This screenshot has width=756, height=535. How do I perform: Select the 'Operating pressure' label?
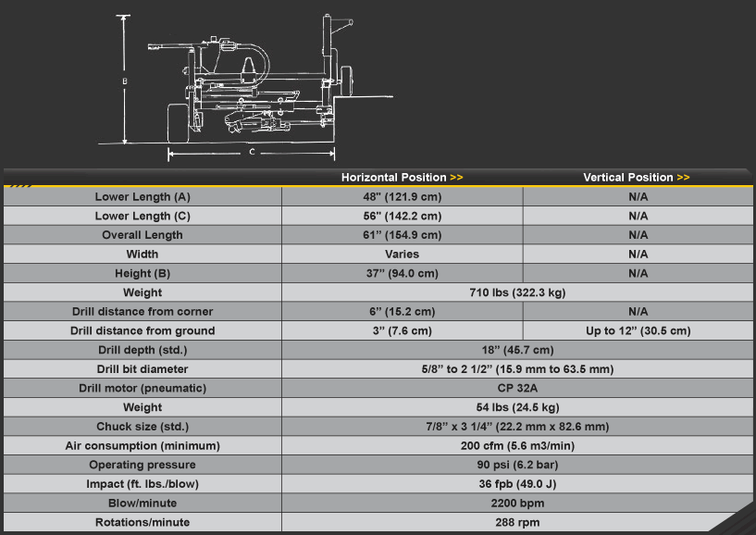click(x=143, y=465)
